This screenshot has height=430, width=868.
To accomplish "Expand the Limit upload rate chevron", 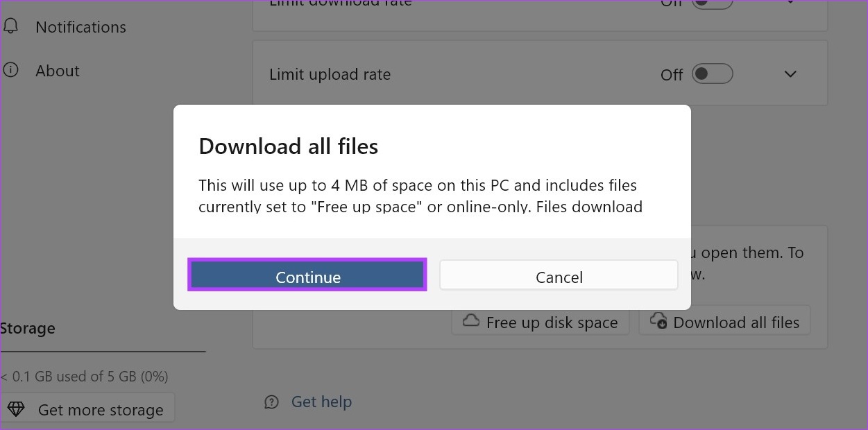I will 790,74.
